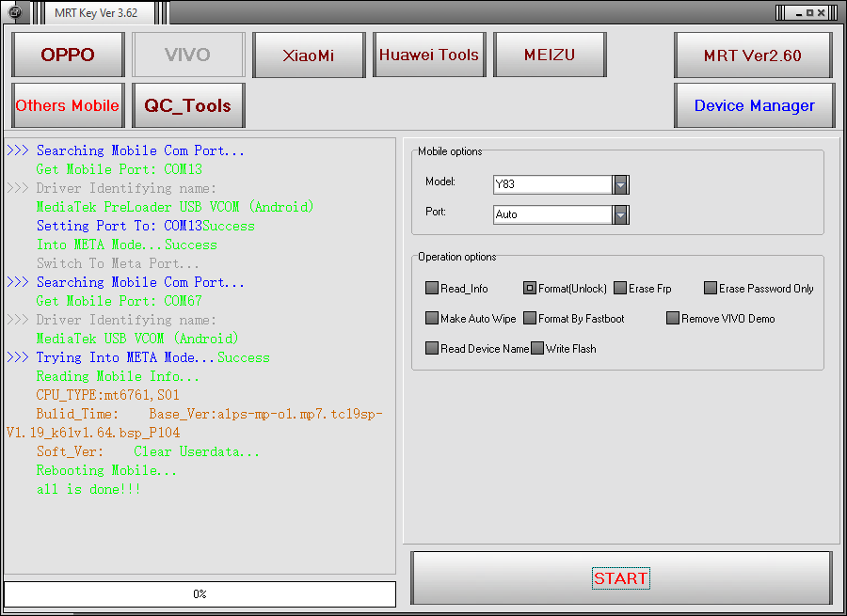Close the MRT Key window
This screenshot has height=616, width=847.
(821, 13)
